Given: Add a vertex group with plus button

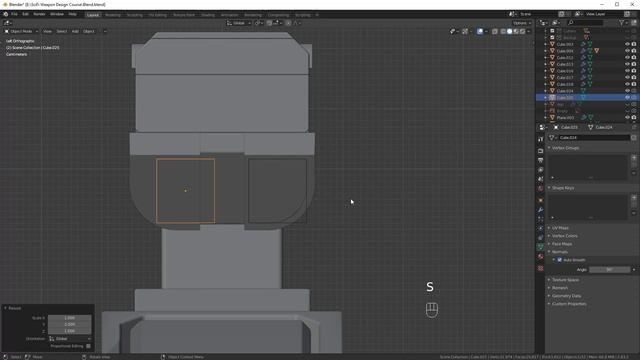Looking at the screenshot, I should [x=634, y=158].
